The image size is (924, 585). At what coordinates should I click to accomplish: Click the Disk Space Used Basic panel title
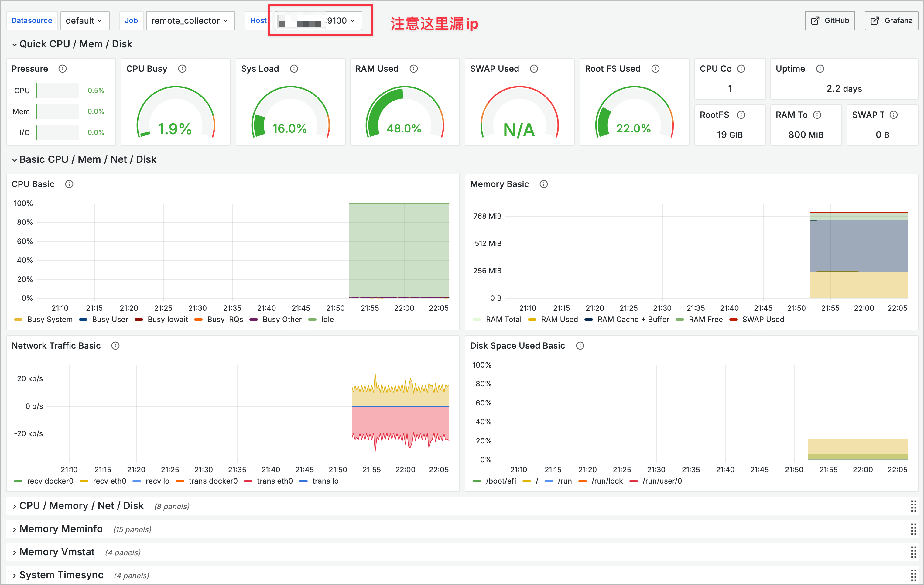517,346
